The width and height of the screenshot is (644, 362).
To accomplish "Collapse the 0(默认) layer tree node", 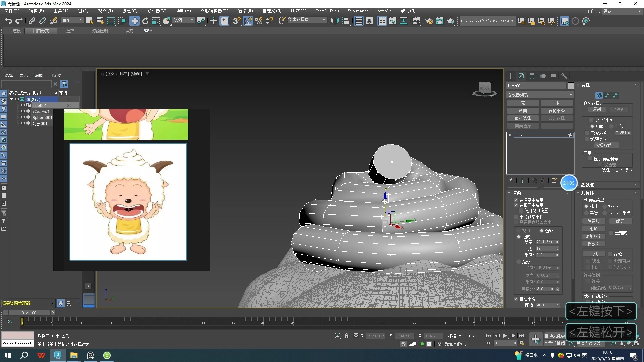I will click(x=11, y=99).
